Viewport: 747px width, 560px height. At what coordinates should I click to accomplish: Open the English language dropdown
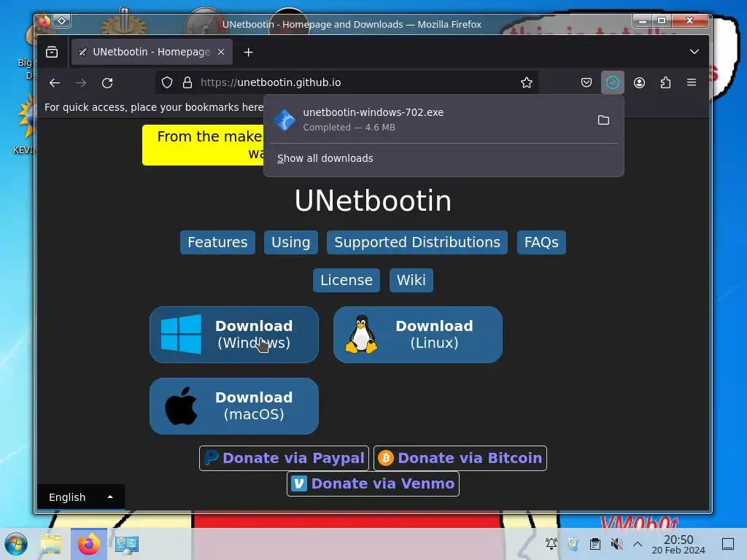pyautogui.click(x=80, y=497)
